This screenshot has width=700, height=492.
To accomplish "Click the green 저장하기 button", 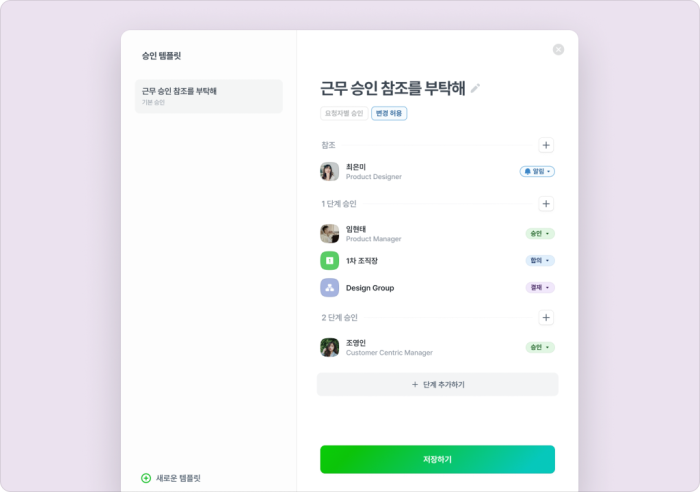I will point(438,459).
